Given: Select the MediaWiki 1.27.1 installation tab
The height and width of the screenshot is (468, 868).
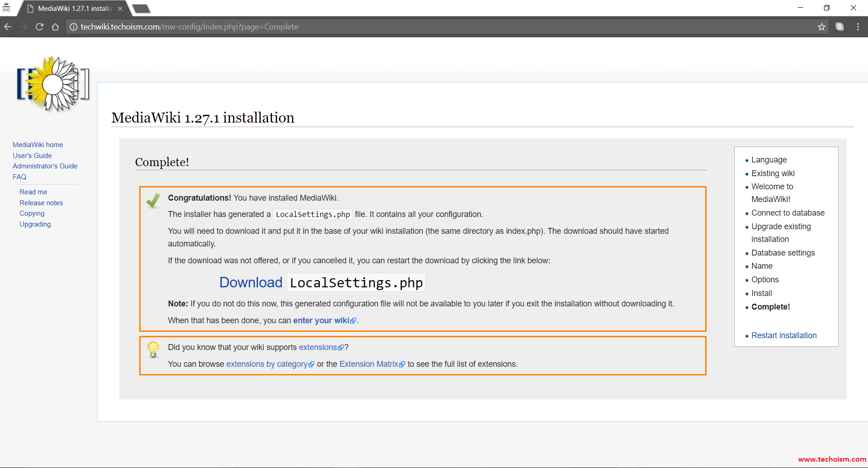Looking at the screenshot, I should (73, 9).
